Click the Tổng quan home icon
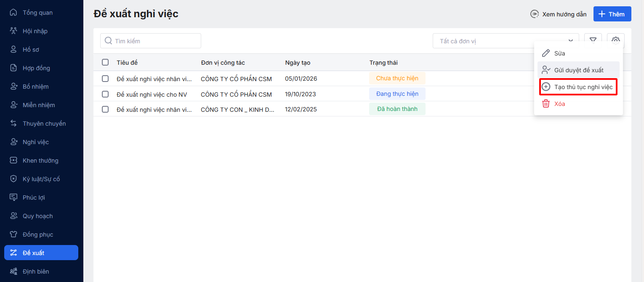644x282 pixels. [13, 13]
